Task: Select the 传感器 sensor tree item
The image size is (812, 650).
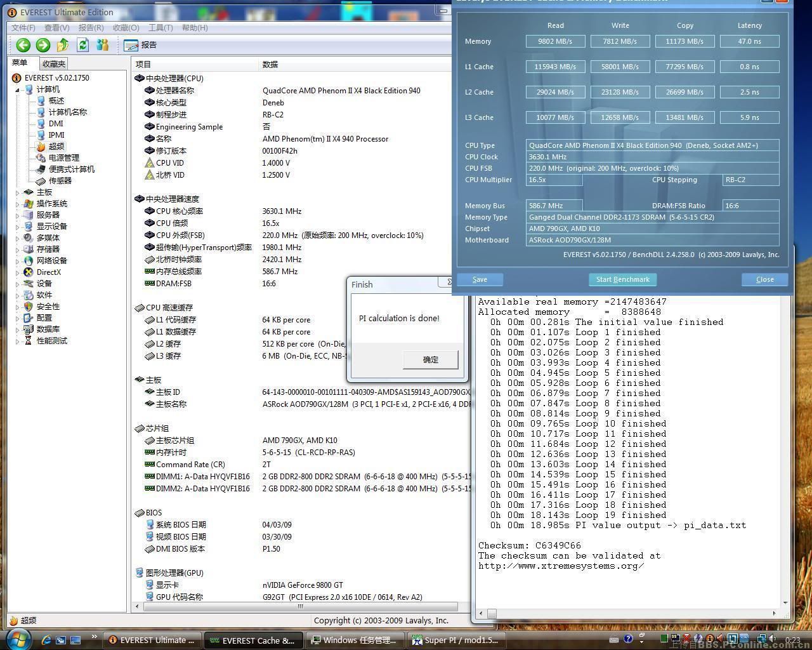Action: pyautogui.click(x=60, y=180)
